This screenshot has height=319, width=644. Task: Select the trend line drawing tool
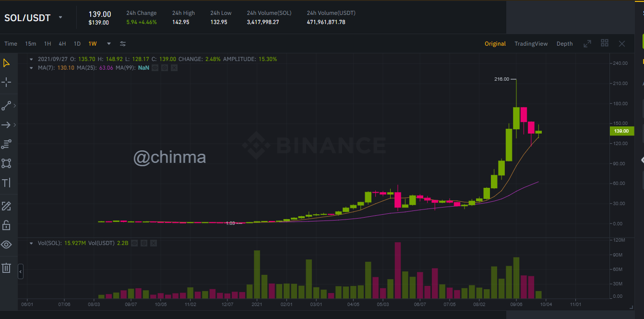tap(6, 106)
